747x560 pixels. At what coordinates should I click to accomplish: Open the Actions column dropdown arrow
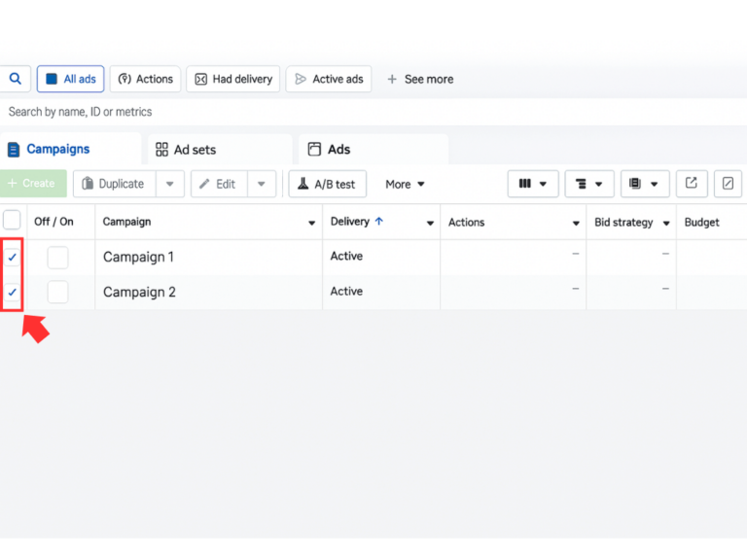tap(576, 223)
